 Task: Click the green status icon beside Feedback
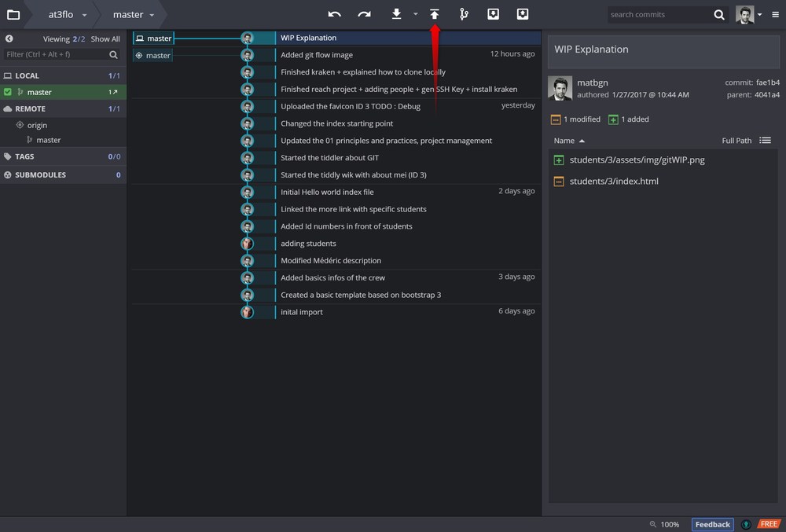746,524
